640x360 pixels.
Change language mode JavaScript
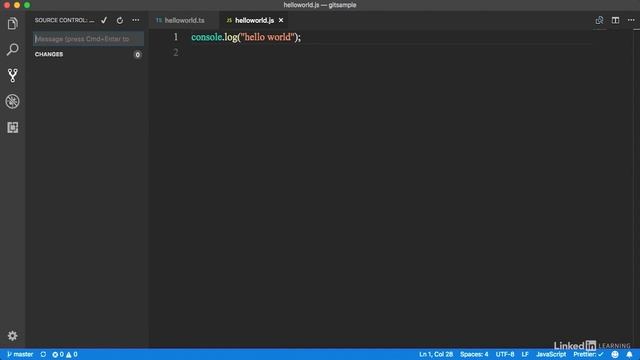coord(551,354)
